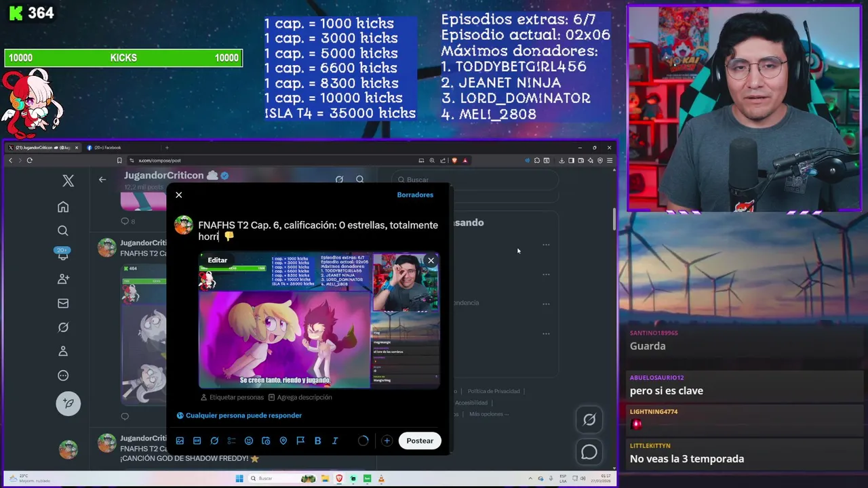Toggle italic text formatting
The image size is (868, 488).
pyautogui.click(x=335, y=441)
